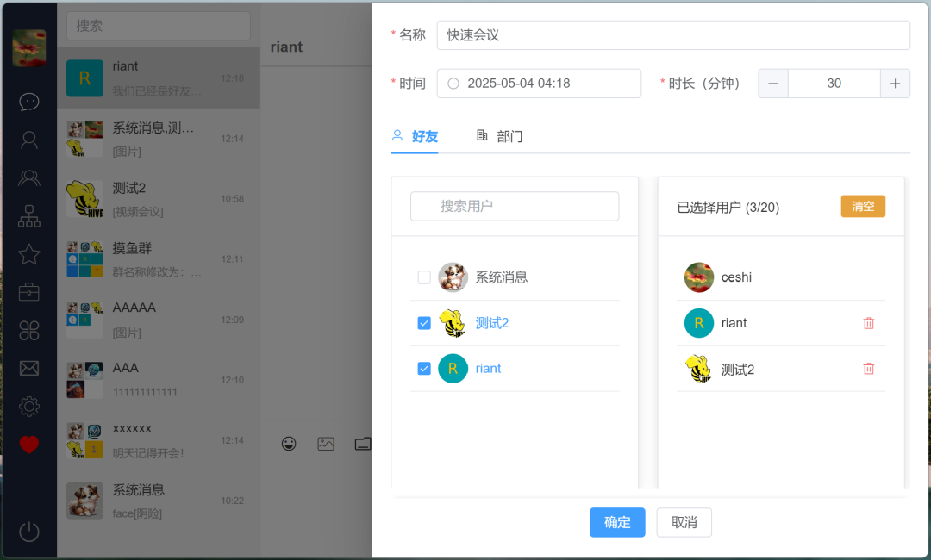Viewport: 931px width, 560px height.
Task: Open the settings gear icon in sidebar
Action: [29, 406]
